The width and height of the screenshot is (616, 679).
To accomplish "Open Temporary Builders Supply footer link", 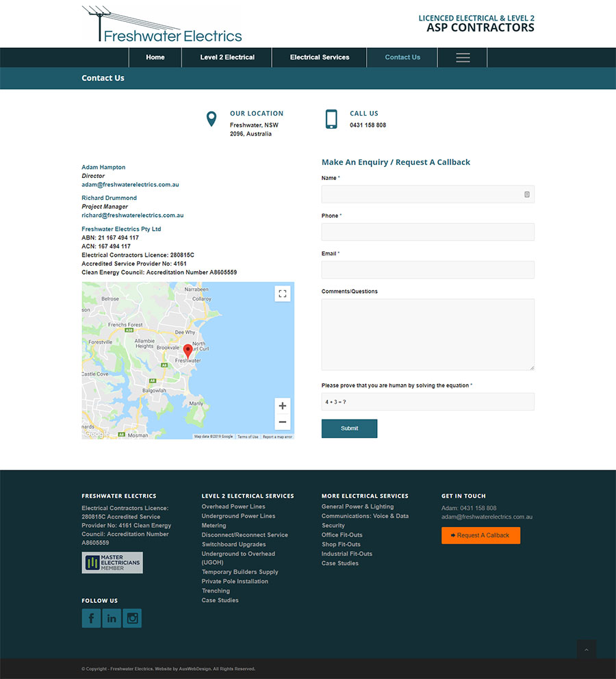I will point(240,572).
